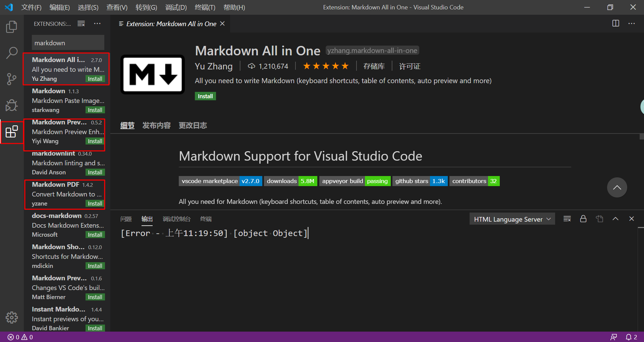Open the Explorer view in activity bar
The image size is (644, 342).
tap(12, 27)
